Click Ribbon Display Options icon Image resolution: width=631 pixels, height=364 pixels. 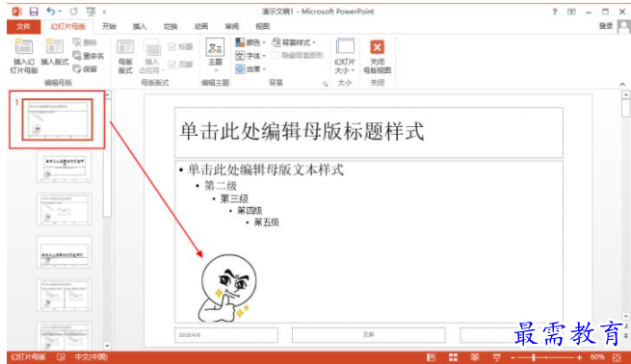571,12
